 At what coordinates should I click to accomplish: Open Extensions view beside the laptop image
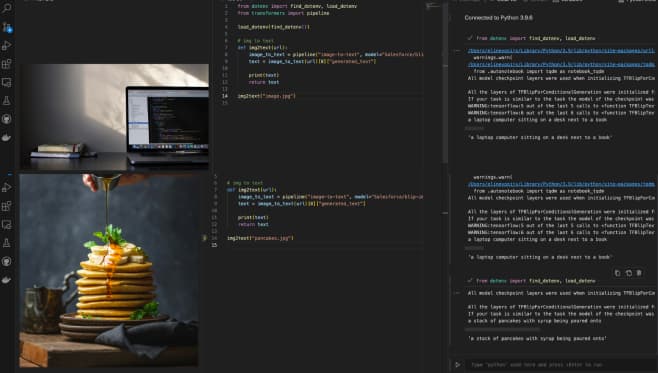[x=6, y=64]
